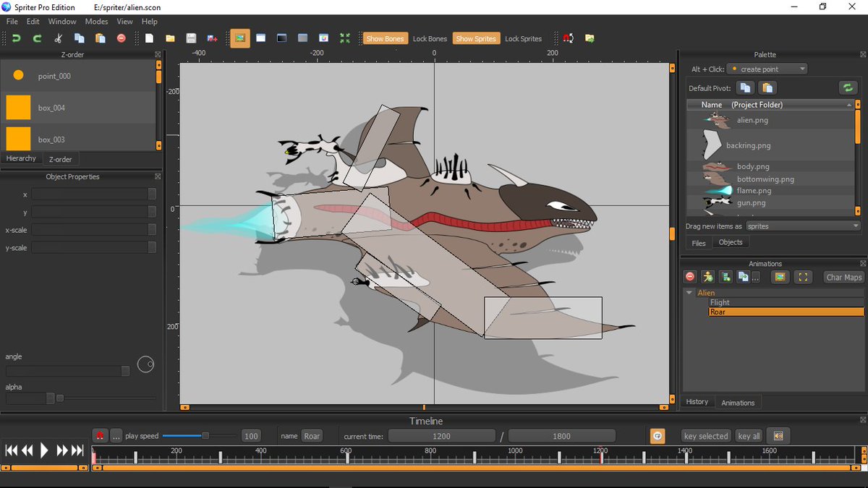Click the duplicate animation icon

(744, 277)
